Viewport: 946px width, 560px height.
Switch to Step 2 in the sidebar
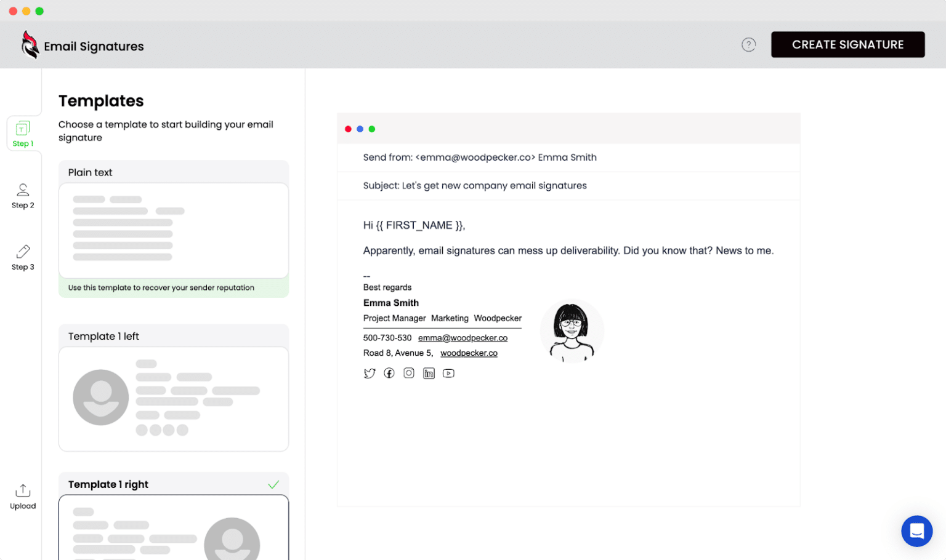[x=23, y=195]
